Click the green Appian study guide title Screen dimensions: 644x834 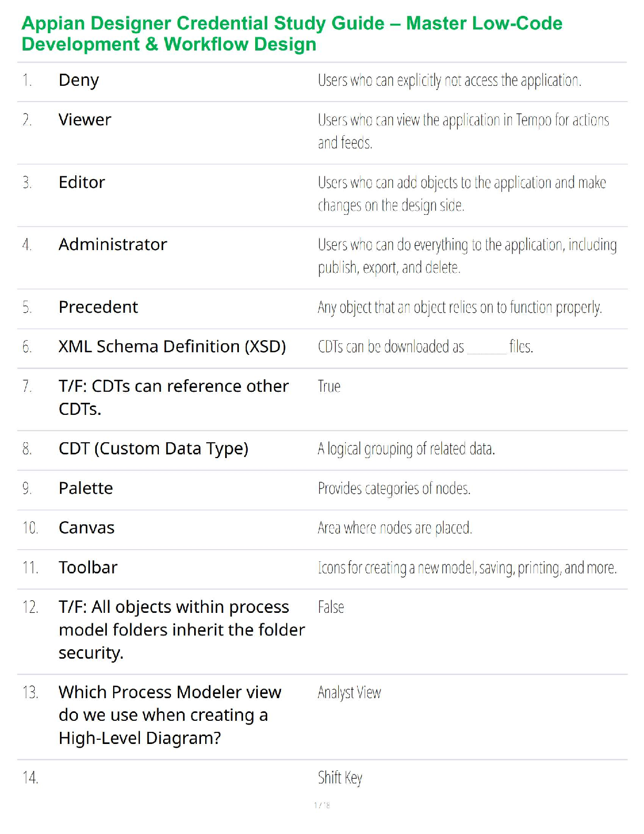pyautogui.click(x=292, y=34)
